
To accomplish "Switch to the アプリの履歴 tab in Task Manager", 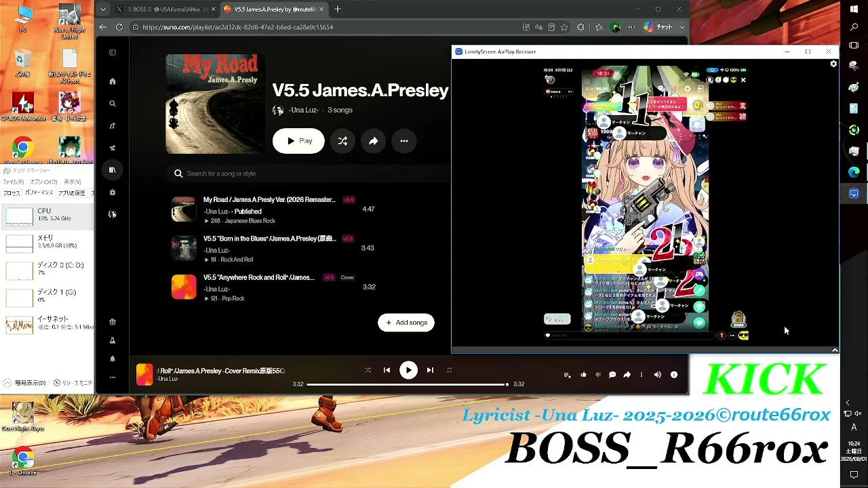I will point(72,193).
